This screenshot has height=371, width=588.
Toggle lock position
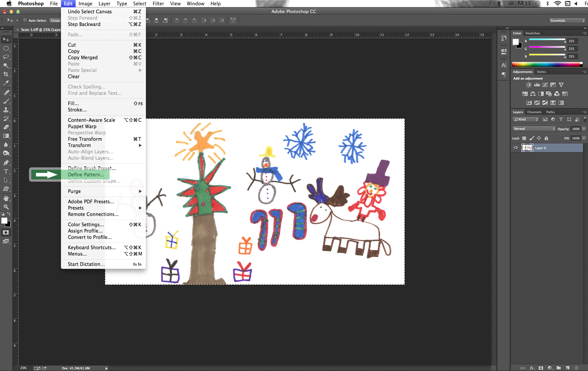point(539,138)
